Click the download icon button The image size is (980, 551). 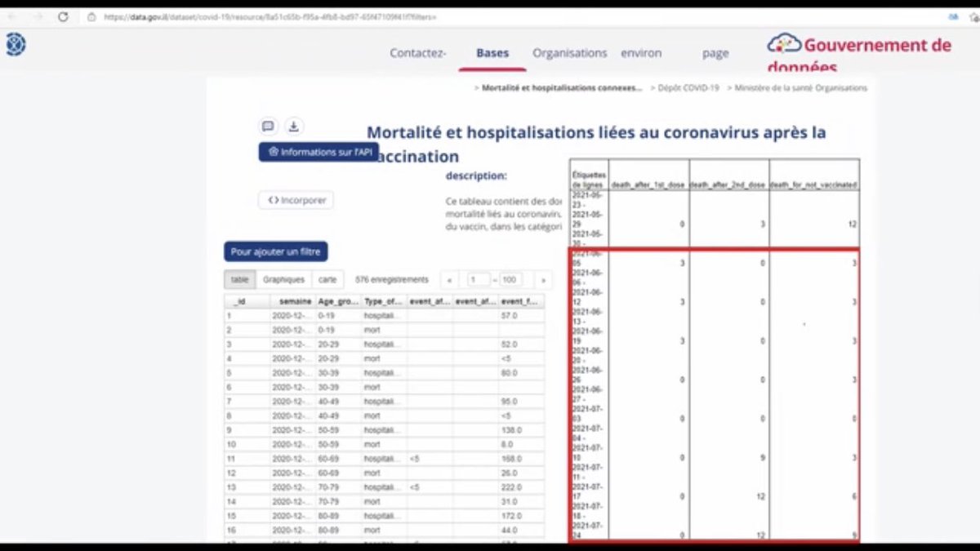(294, 127)
